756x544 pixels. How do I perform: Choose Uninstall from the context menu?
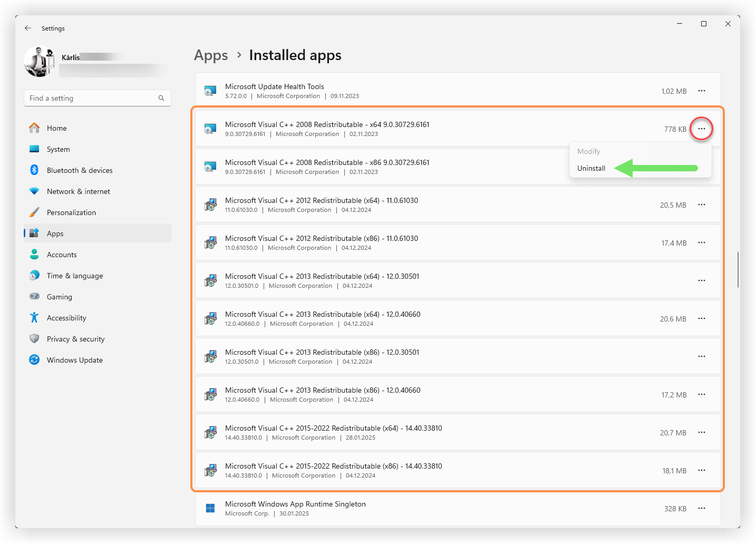(591, 168)
